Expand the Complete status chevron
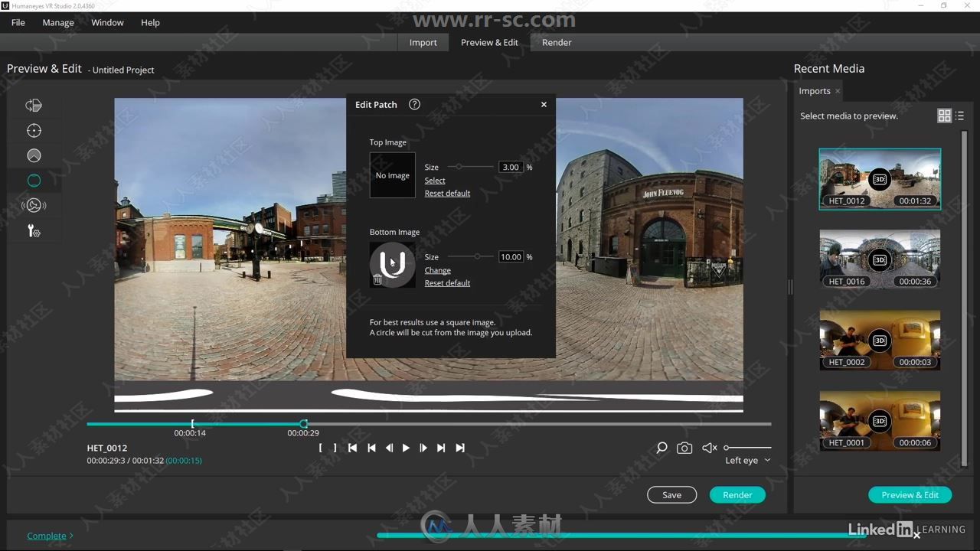 click(x=71, y=536)
